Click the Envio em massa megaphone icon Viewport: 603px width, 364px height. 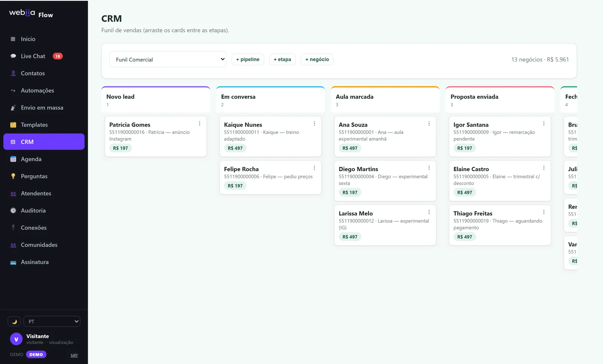13,108
